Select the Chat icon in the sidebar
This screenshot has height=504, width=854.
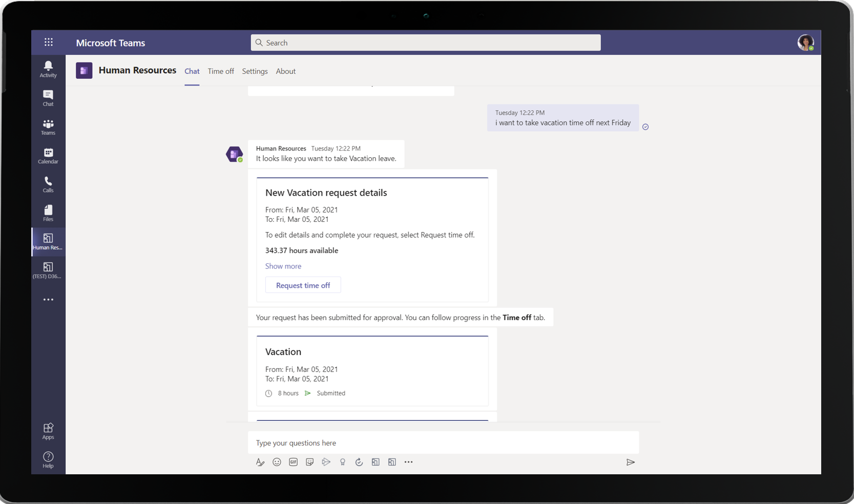coord(48,97)
